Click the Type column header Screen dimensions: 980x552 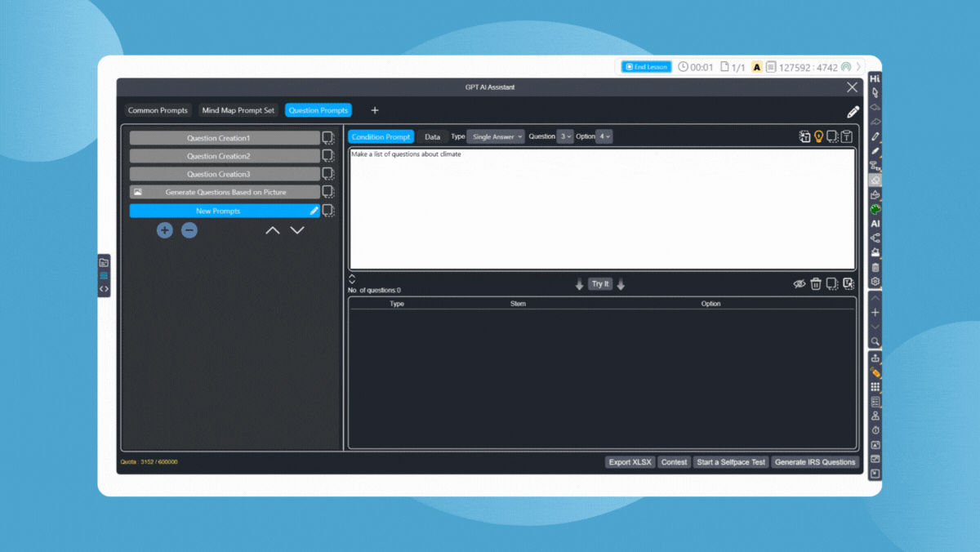[x=397, y=304]
